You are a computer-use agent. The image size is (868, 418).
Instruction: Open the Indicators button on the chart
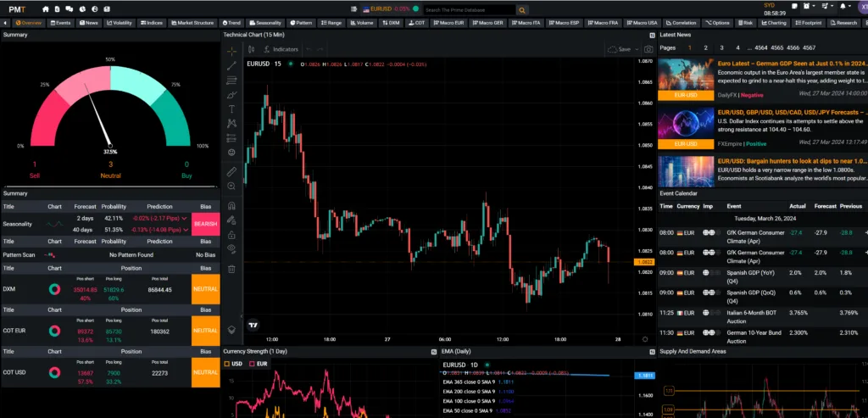pyautogui.click(x=281, y=49)
